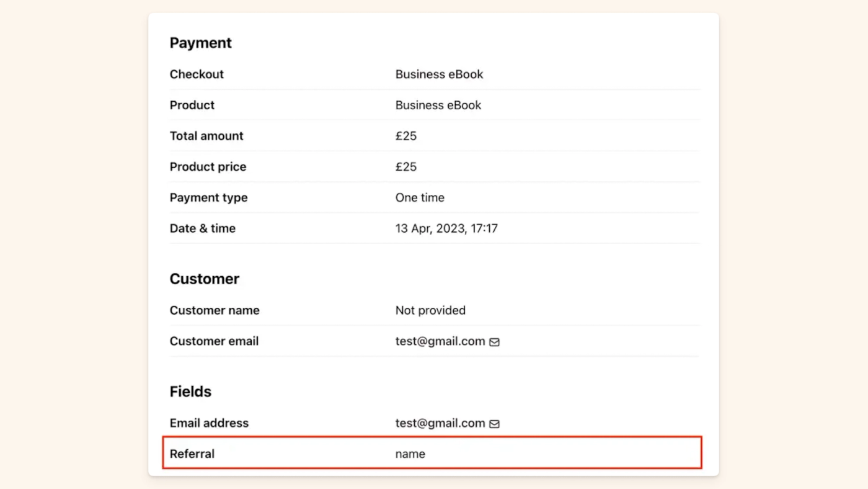
Task: Click the Product row's Business eBook value
Action: tap(438, 105)
